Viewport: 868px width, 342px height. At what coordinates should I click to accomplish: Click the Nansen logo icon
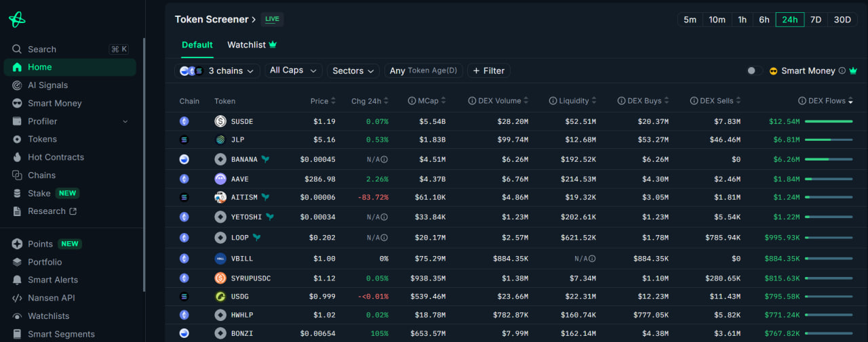coord(17,20)
